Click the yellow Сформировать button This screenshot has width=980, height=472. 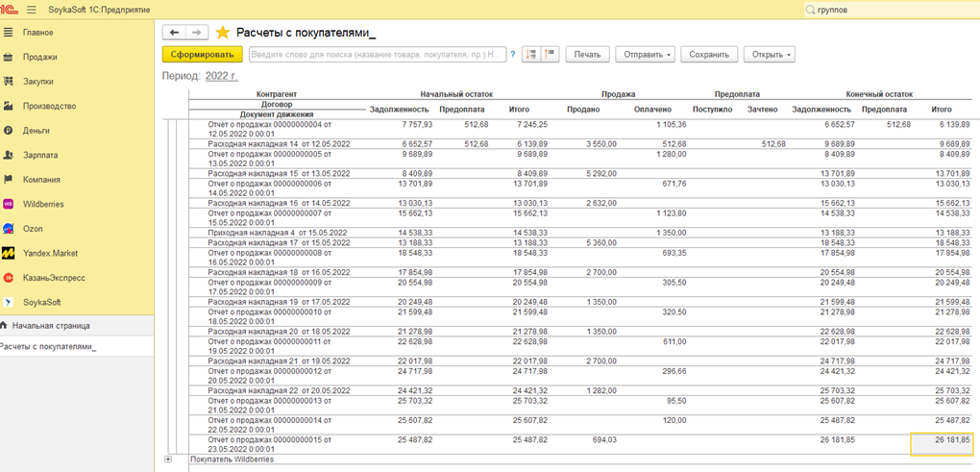coord(202,55)
